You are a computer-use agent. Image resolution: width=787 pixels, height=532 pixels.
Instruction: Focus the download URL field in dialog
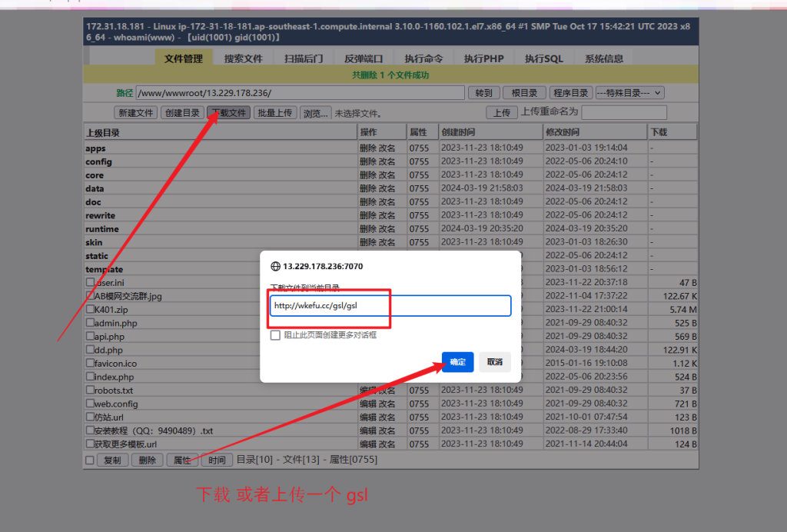pos(390,306)
